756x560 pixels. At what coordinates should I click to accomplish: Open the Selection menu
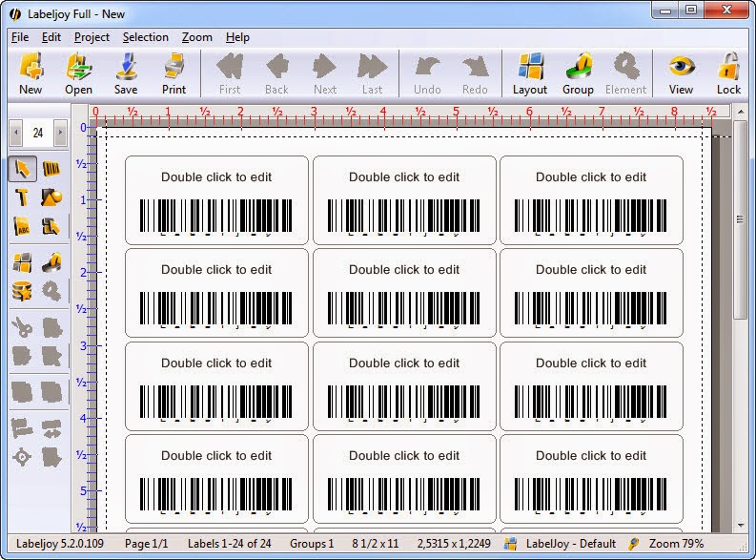(146, 37)
